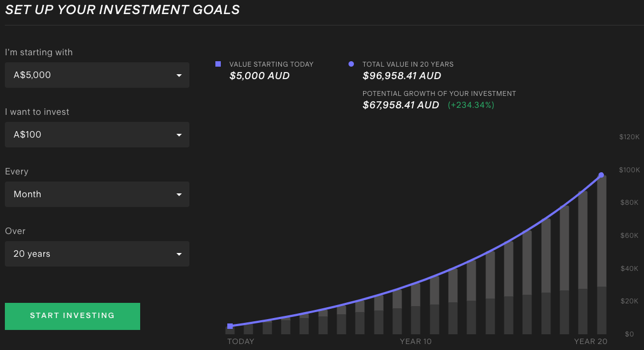
Task: Select the TOTAL VALUE IN 20 YEARS legend label
Action: point(409,64)
